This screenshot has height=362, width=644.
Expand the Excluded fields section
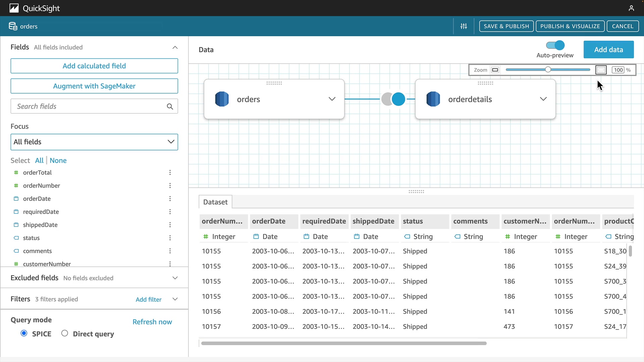[175, 278]
